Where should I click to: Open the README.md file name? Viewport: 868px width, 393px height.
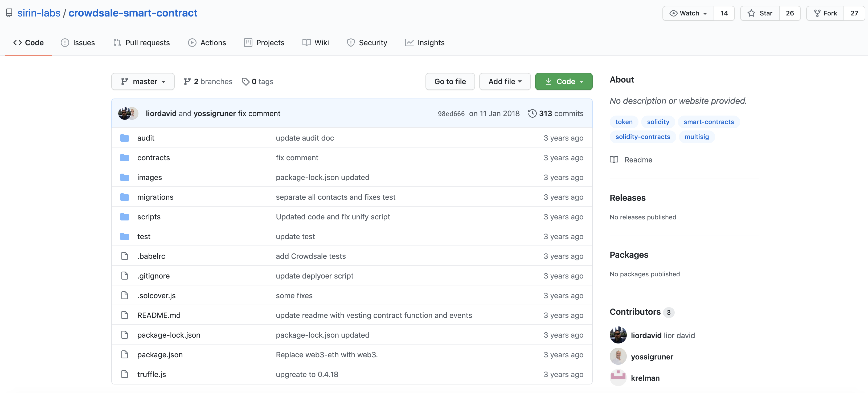tap(159, 315)
